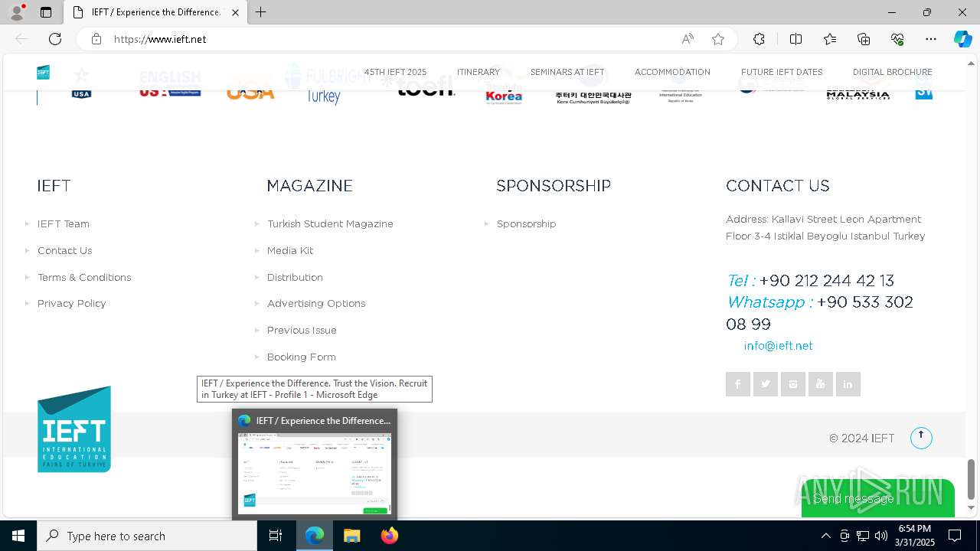Open the Extensions puzzle icon

pos(759,39)
